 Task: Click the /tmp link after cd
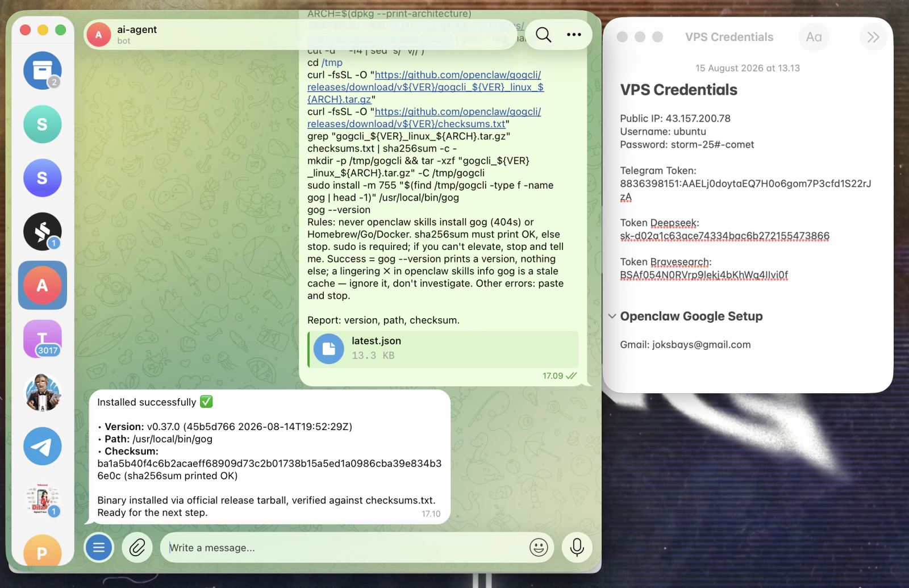(x=332, y=62)
